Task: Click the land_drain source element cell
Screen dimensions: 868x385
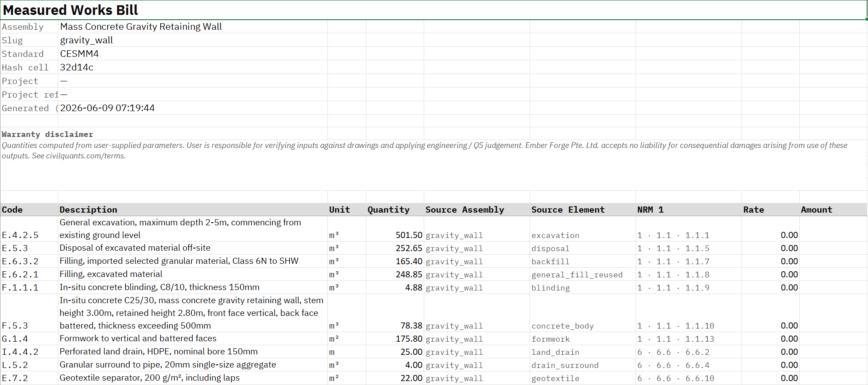Action: pos(583,352)
